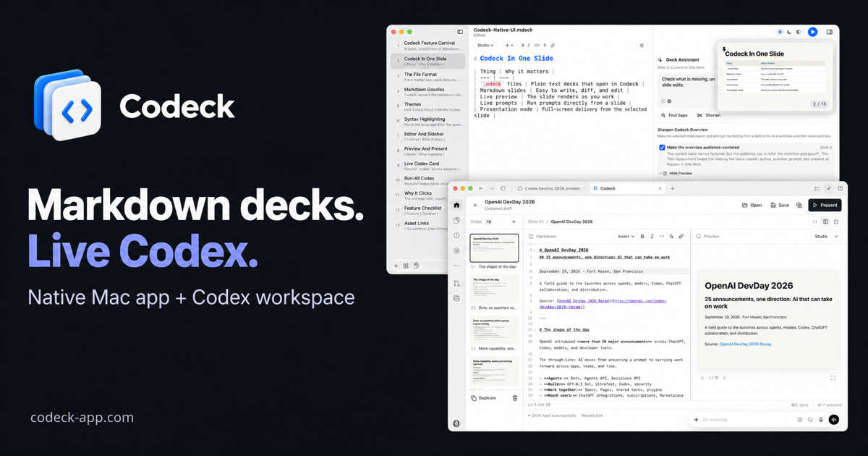Click the microphone icon in prompt bar

[x=821, y=420]
